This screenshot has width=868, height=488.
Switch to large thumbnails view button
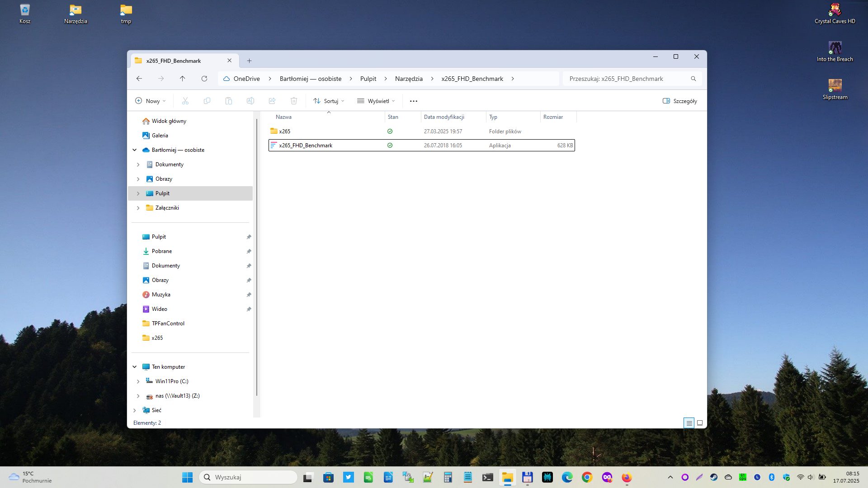(x=700, y=423)
